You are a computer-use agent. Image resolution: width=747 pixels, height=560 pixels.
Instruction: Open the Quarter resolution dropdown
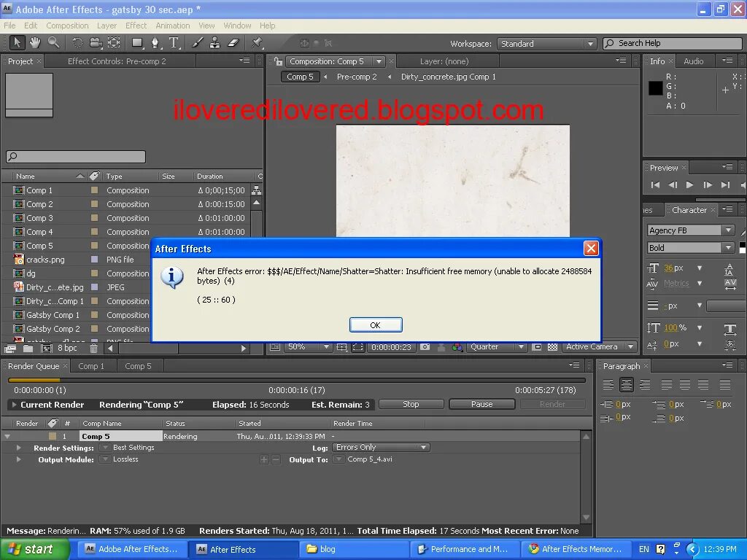(x=496, y=347)
